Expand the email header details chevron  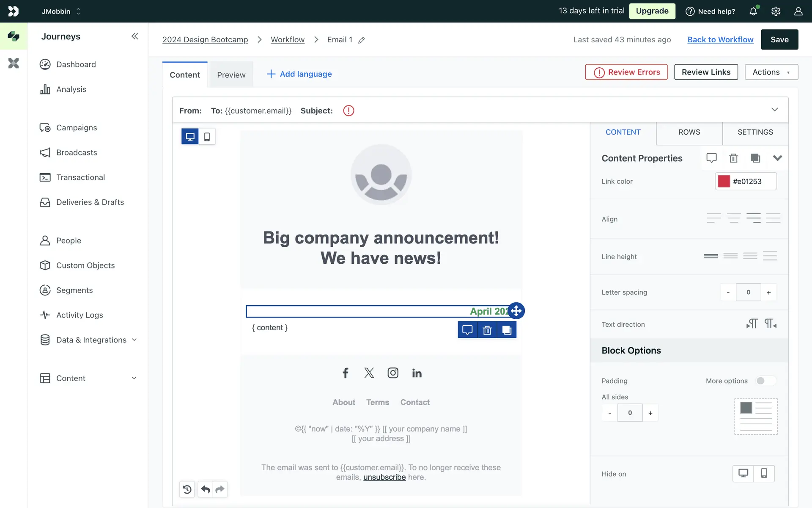pyautogui.click(x=774, y=110)
